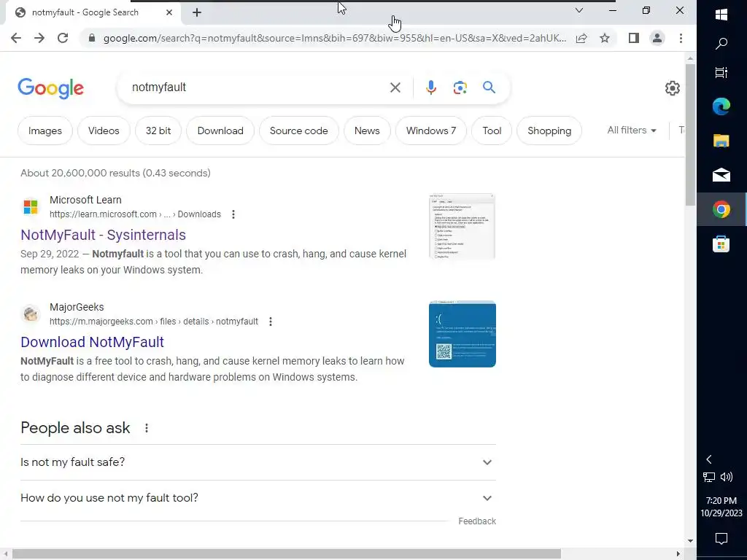
Task: Expand 'How do you use not my fault tool?'
Action: coord(258,498)
